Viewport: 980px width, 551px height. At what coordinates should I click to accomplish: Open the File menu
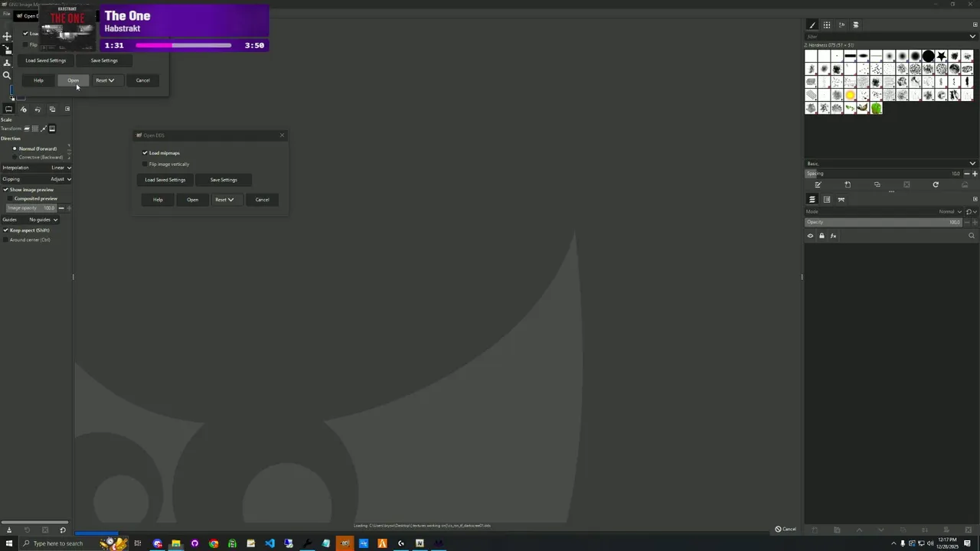pyautogui.click(x=5, y=15)
